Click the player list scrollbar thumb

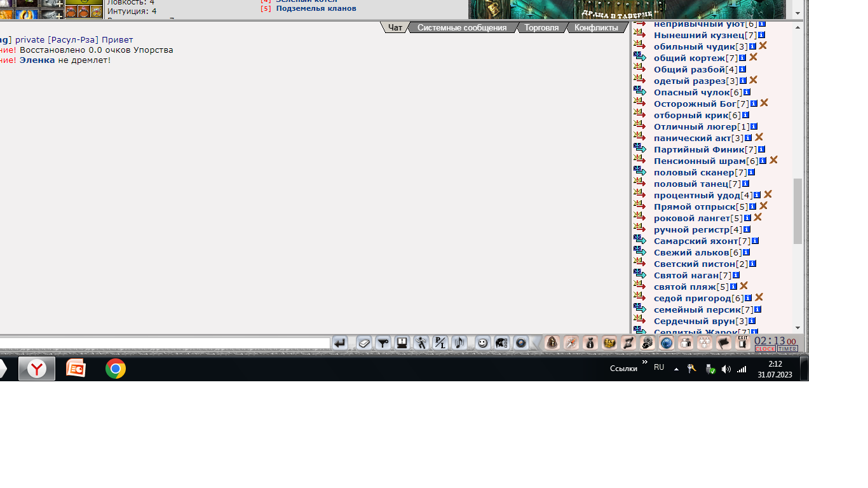tap(798, 211)
